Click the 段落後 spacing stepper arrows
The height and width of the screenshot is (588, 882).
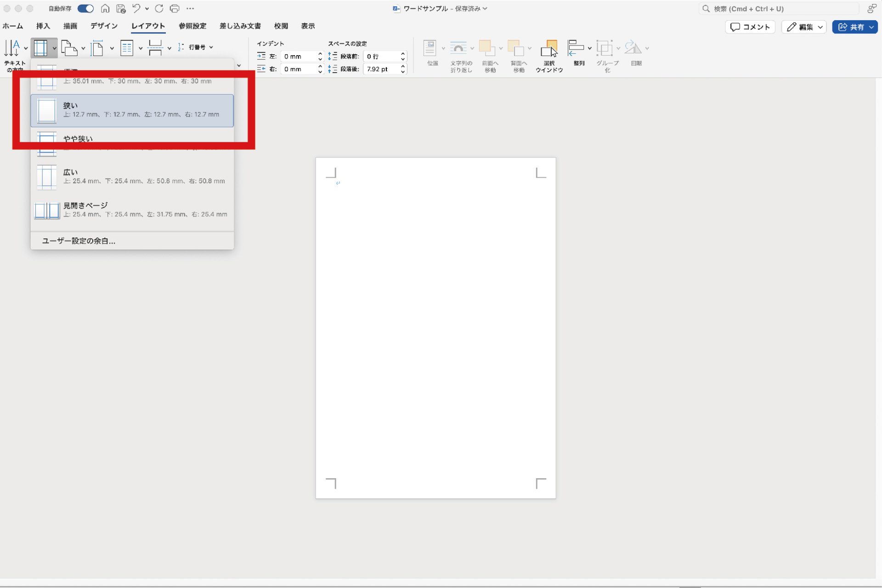point(403,69)
